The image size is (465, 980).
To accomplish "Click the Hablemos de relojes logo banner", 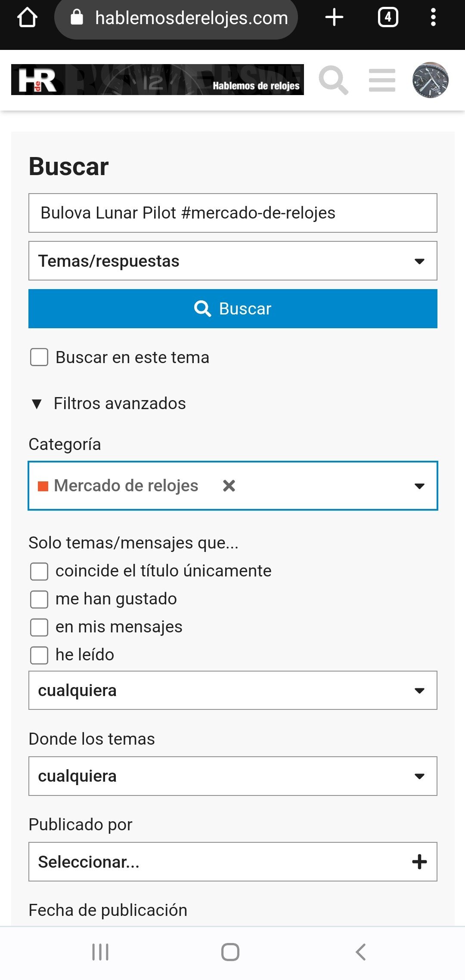I will coord(158,80).
